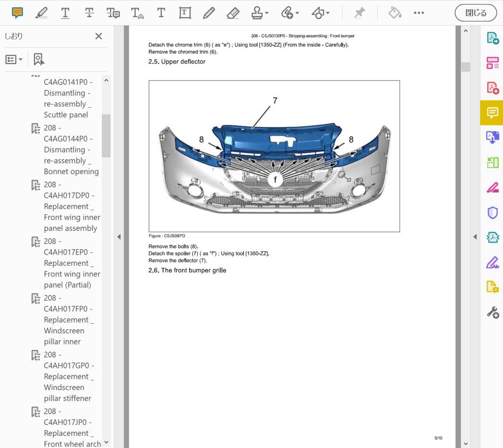
Task: Open Windscreen pillar inner bookmark
Action: coord(69,320)
